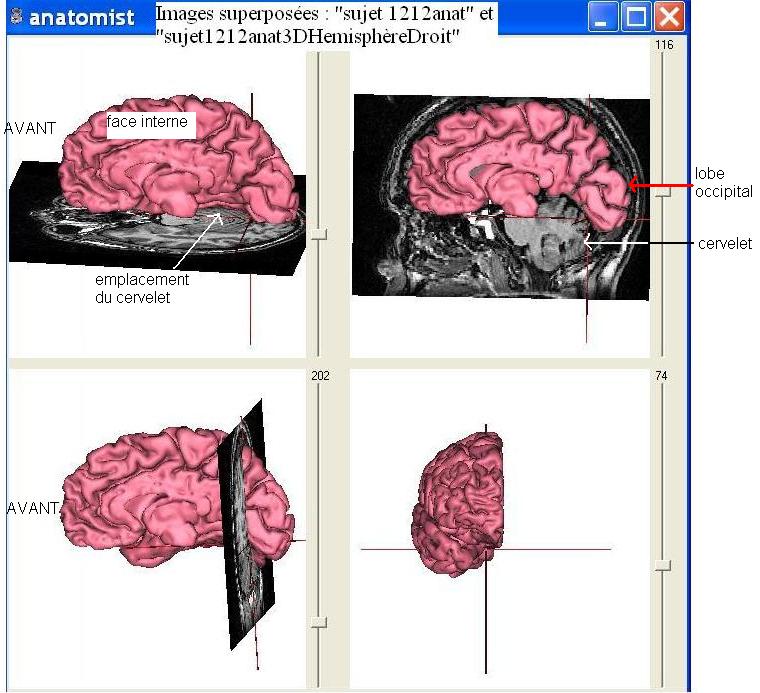
Task: Click the slice number 202 label
Action: pos(321,376)
